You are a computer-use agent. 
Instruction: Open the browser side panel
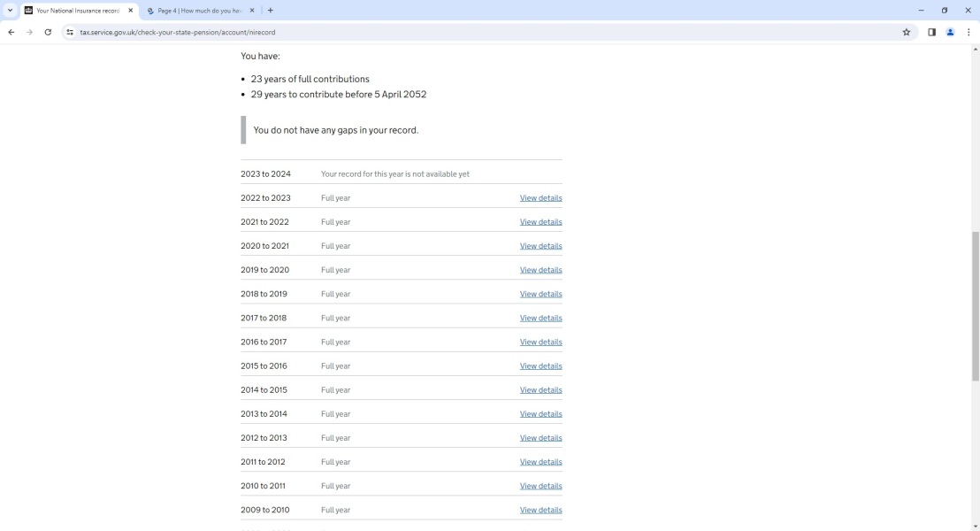click(931, 32)
